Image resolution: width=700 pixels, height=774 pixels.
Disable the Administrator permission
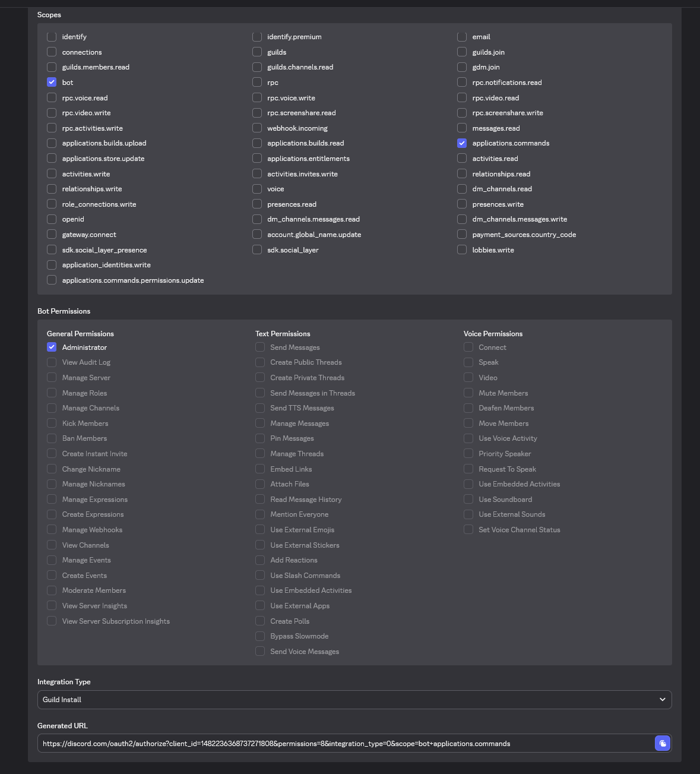coord(52,347)
